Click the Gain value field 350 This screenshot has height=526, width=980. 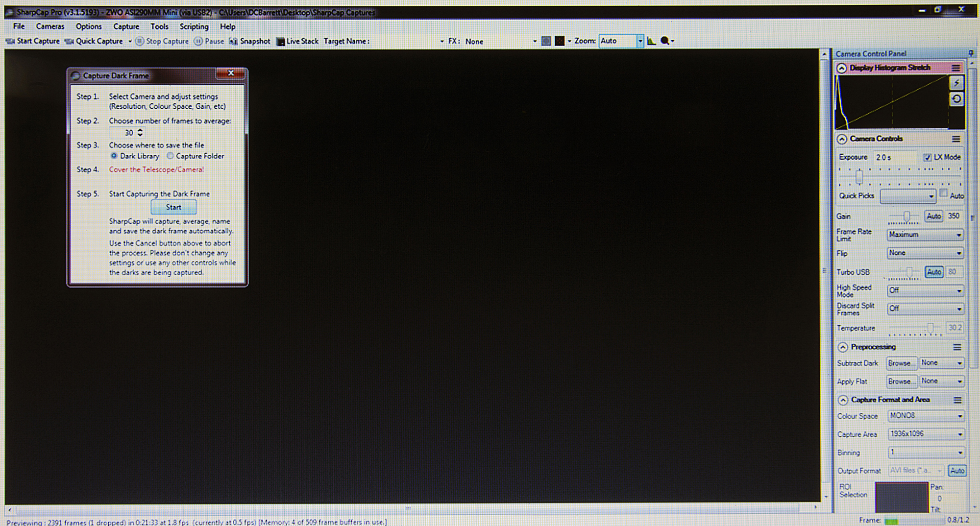(954, 216)
